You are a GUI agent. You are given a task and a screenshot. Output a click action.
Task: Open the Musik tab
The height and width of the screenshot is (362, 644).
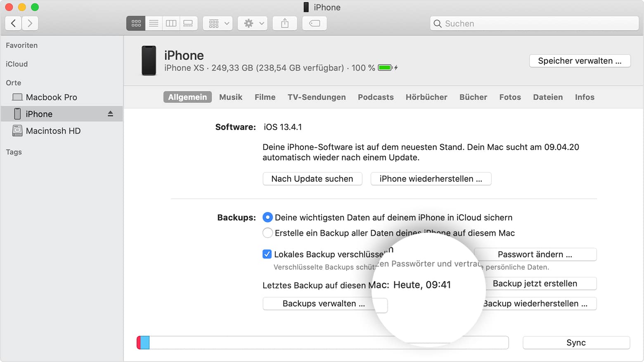point(230,97)
